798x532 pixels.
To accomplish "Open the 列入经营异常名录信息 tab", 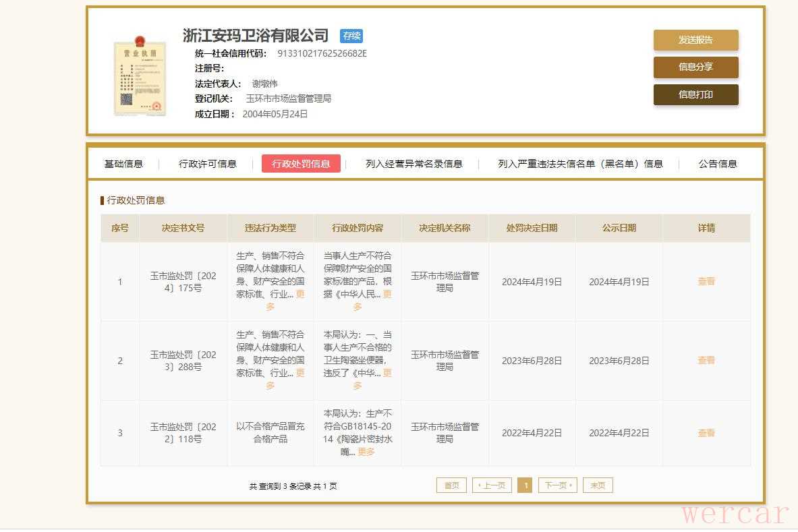I will click(x=414, y=164).
